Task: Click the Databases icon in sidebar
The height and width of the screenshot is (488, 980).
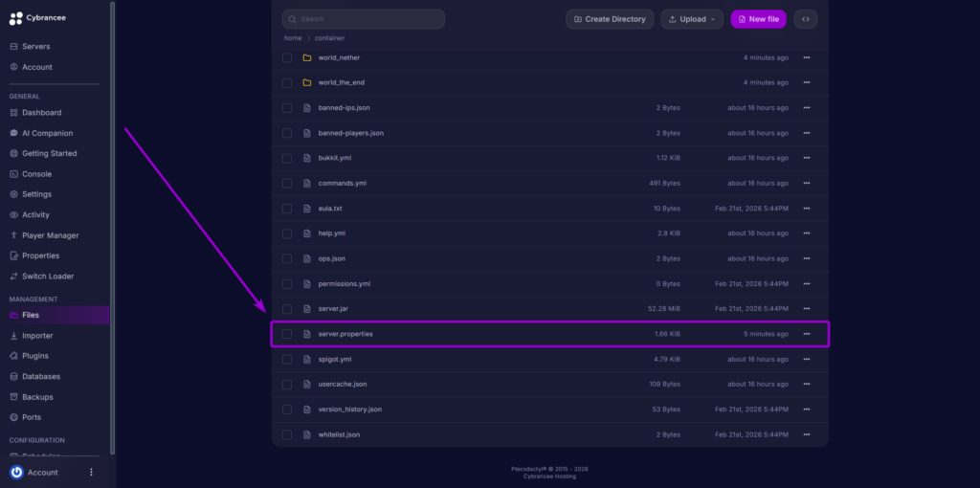Action: click(13, 376)
